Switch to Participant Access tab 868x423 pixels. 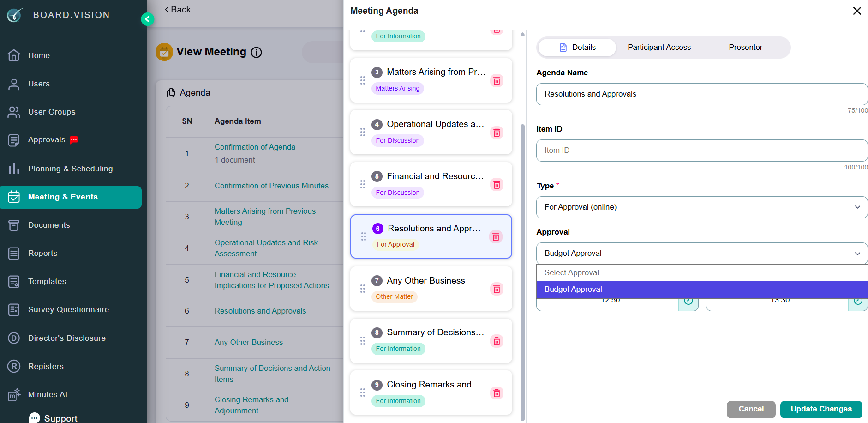point(659,48)
